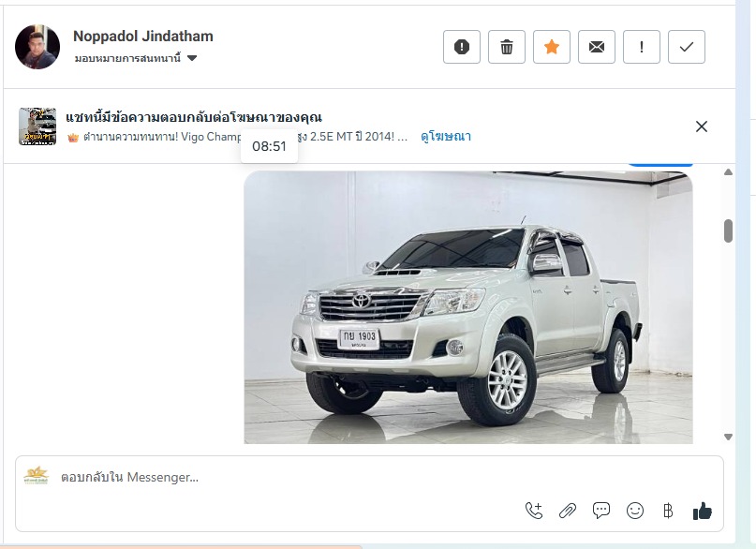Open the emoji picker smiley icon

click(x=635, y=511)
